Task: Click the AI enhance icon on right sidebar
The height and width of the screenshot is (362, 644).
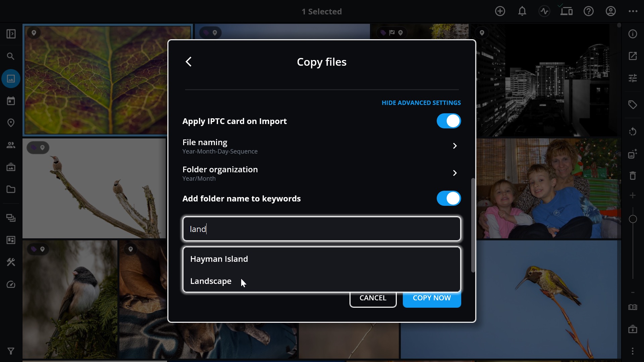Action: pyautogui.click(x=633, y=154)
